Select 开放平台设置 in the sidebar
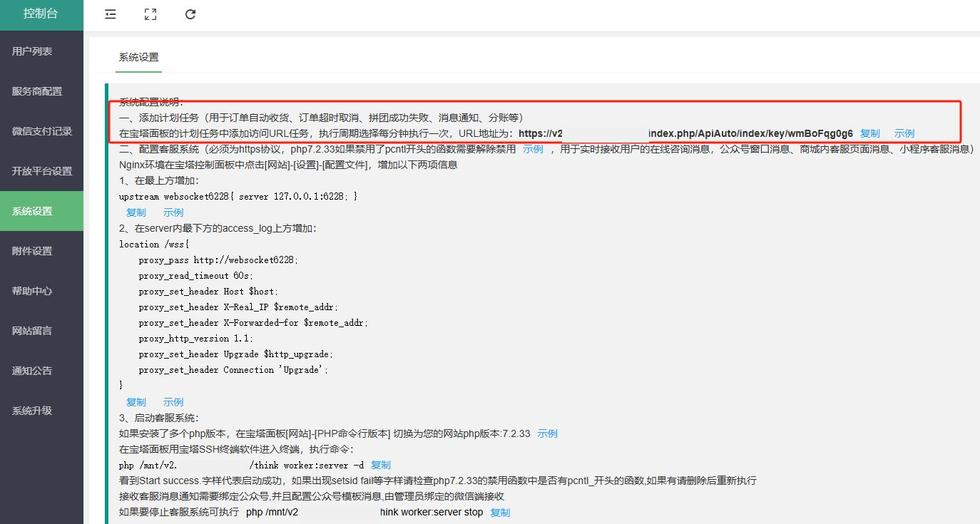 coord(42,171)
